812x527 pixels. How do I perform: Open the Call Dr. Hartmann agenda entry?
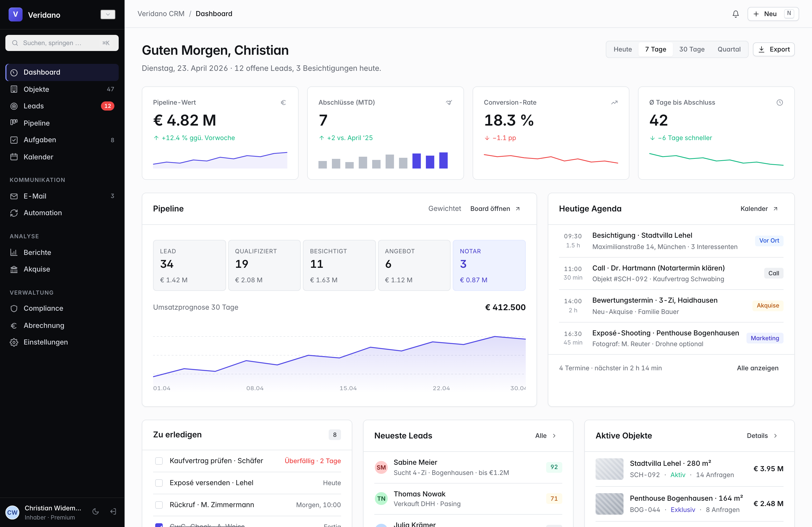(x=671, y=273)
